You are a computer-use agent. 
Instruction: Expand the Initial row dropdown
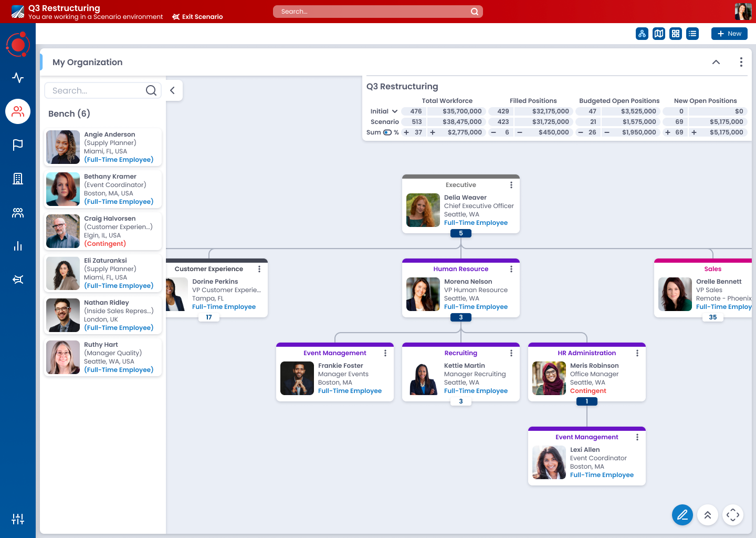pyautogui.click(x=394, y=111)
